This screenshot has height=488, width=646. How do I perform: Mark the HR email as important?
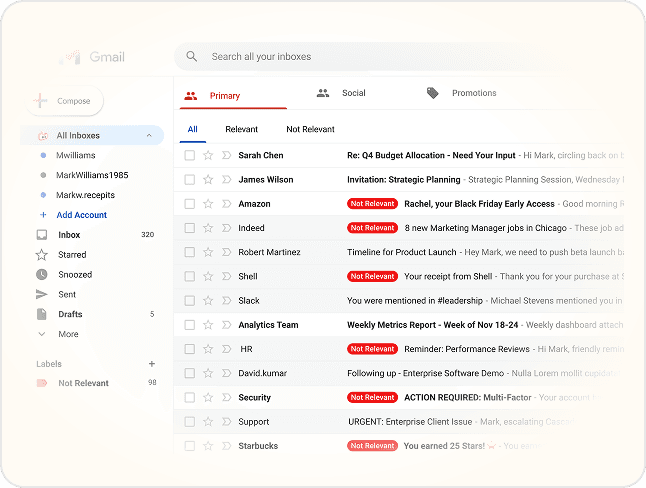(227, 349)
